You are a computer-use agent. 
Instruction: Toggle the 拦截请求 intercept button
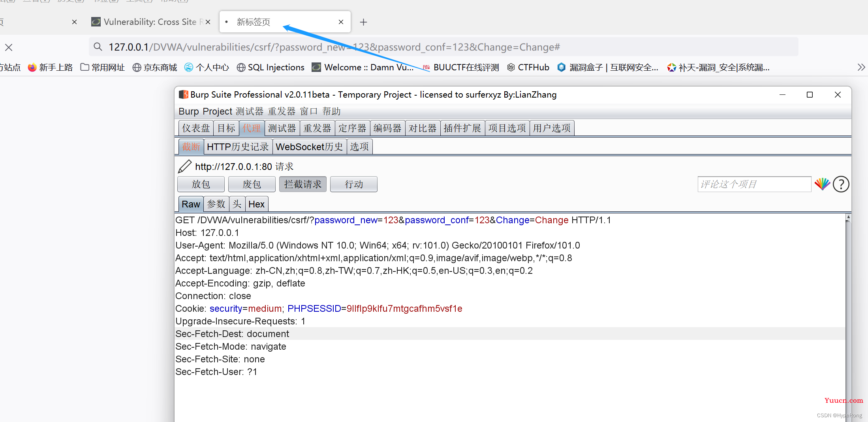click(303, 184)
